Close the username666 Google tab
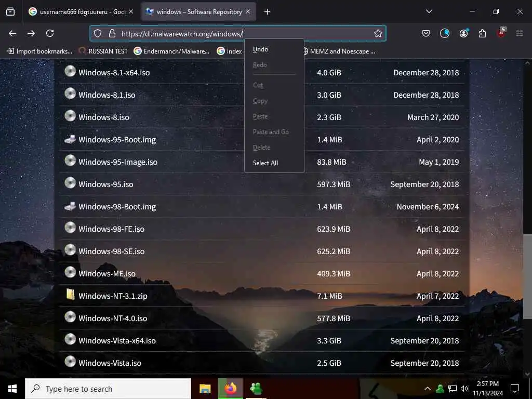This screenshot has height=399, width=532. [131, 11]
